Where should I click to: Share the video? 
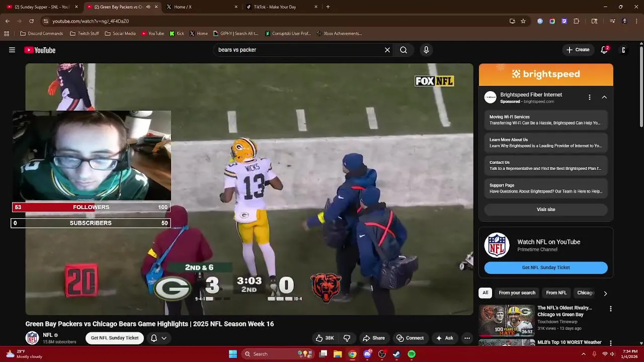[374, 338]
